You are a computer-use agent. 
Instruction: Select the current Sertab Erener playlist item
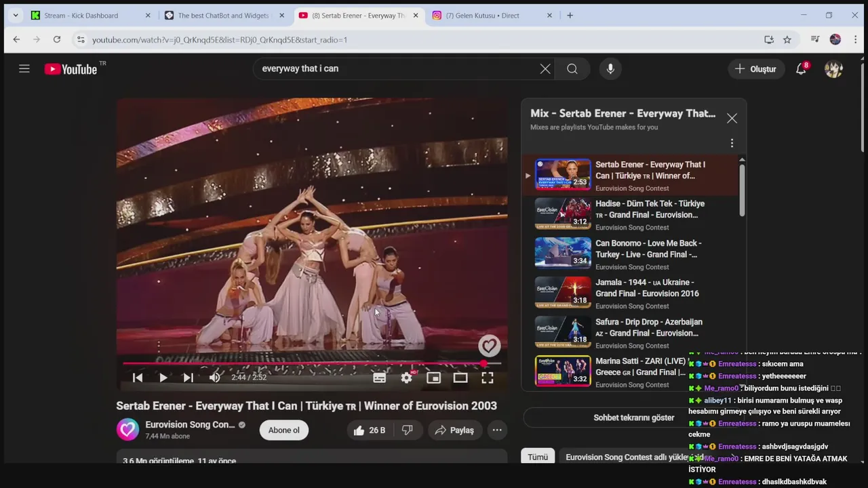[630, 175]
